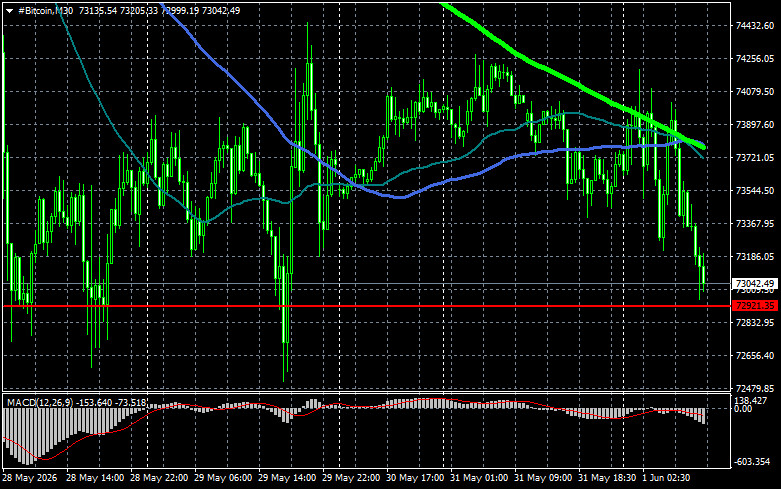Select the red price level label 72921.35
The height and width of the screenshot is (489, 781).
[755, 306]
